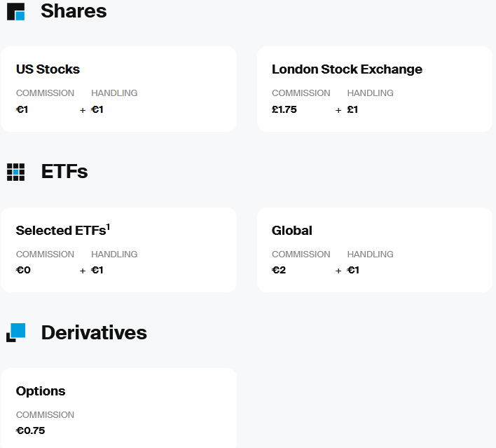Click the €0.75 Options commission value
The image size is (496, 448).
click(30, 430)
